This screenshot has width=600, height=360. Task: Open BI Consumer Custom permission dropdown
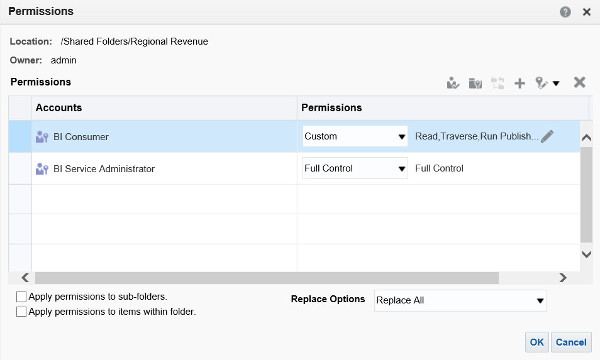point(355,136)
